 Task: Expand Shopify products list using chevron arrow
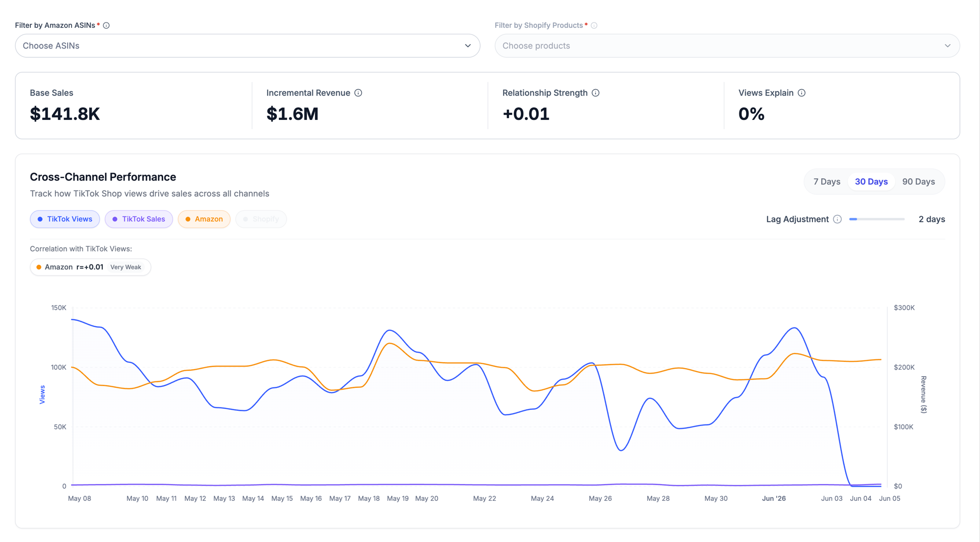948,46
